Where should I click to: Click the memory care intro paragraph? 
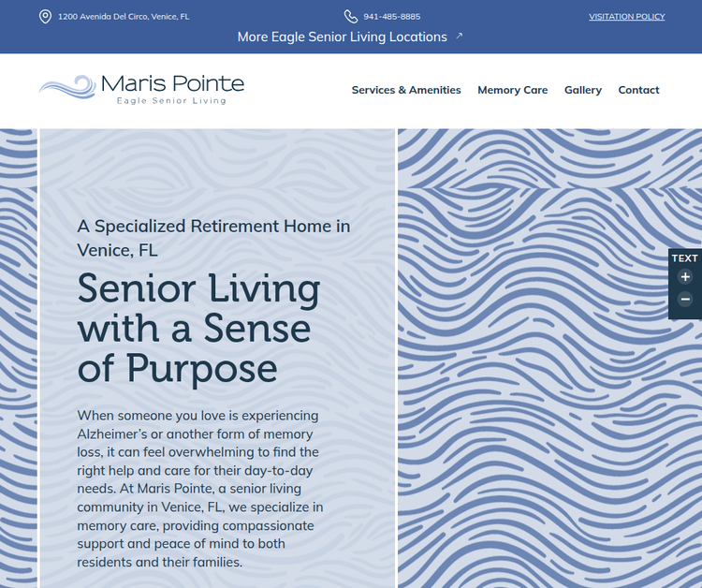point(200,488)
